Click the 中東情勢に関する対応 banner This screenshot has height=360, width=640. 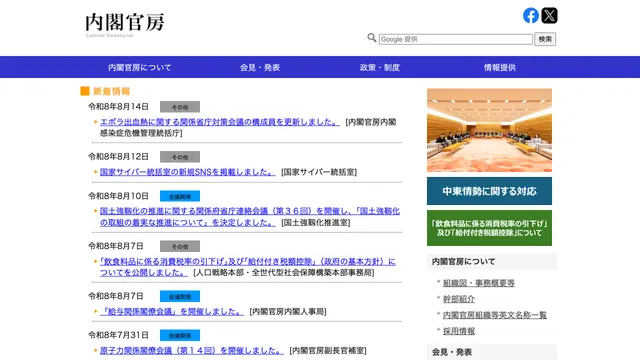click(489, 191)
